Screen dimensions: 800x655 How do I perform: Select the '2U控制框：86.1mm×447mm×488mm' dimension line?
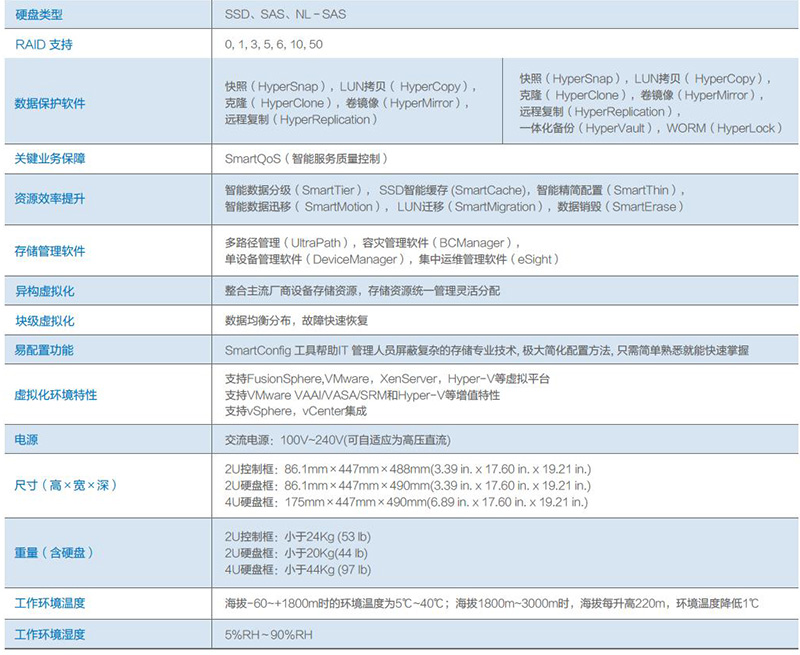[x=408, y=469]
